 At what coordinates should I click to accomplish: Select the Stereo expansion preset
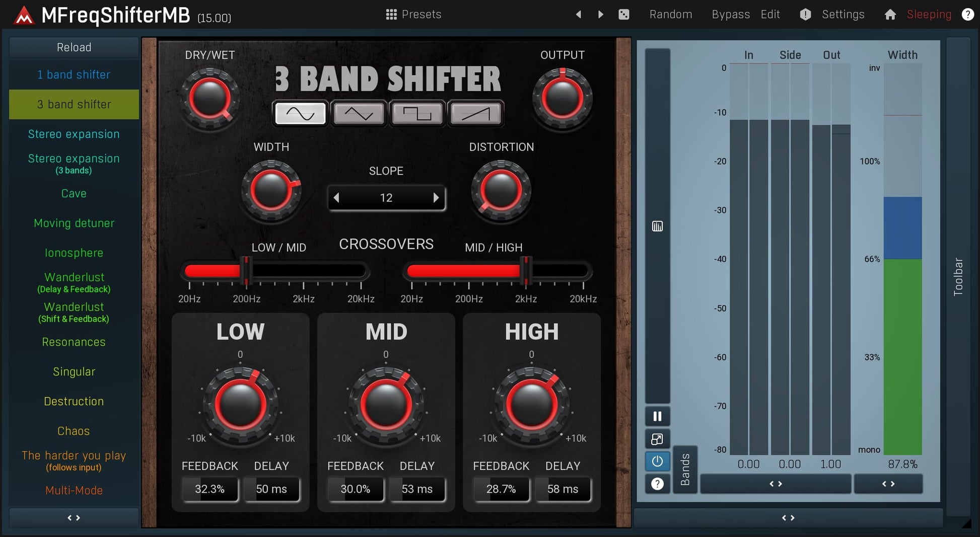click(x=74, y=134)
